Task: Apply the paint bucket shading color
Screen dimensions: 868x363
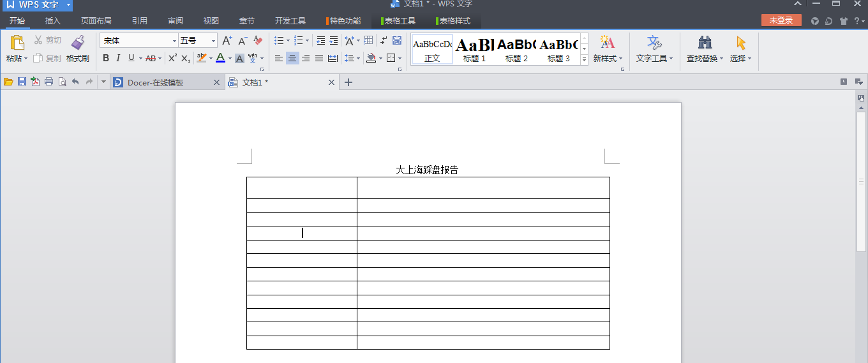Action: coord(371,58)
